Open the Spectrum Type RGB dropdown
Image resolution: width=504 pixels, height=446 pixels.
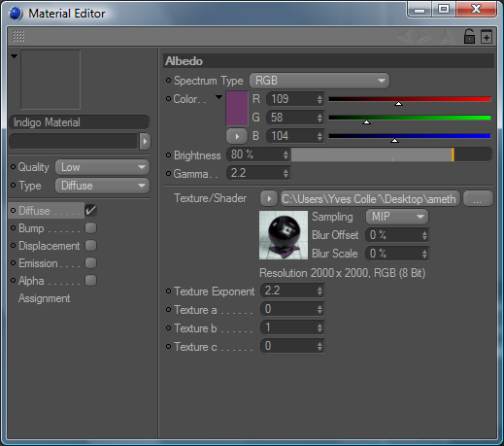click(x=319, y=81)
